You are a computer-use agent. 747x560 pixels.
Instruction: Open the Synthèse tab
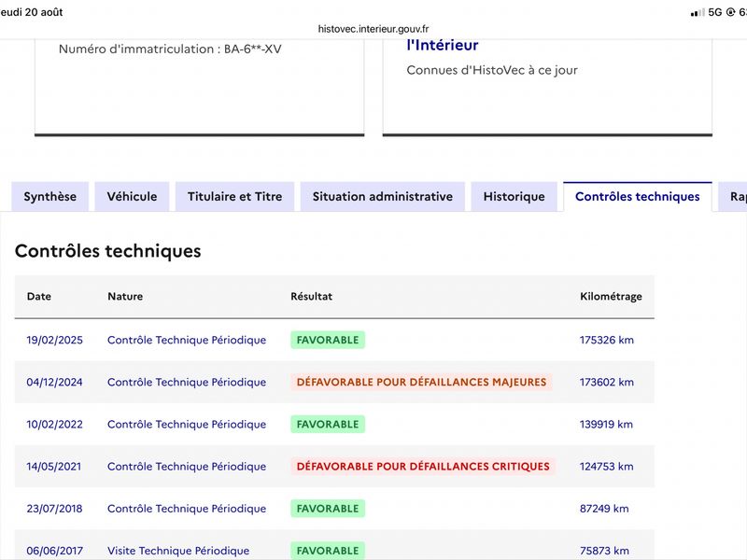[x=50, y=197]
